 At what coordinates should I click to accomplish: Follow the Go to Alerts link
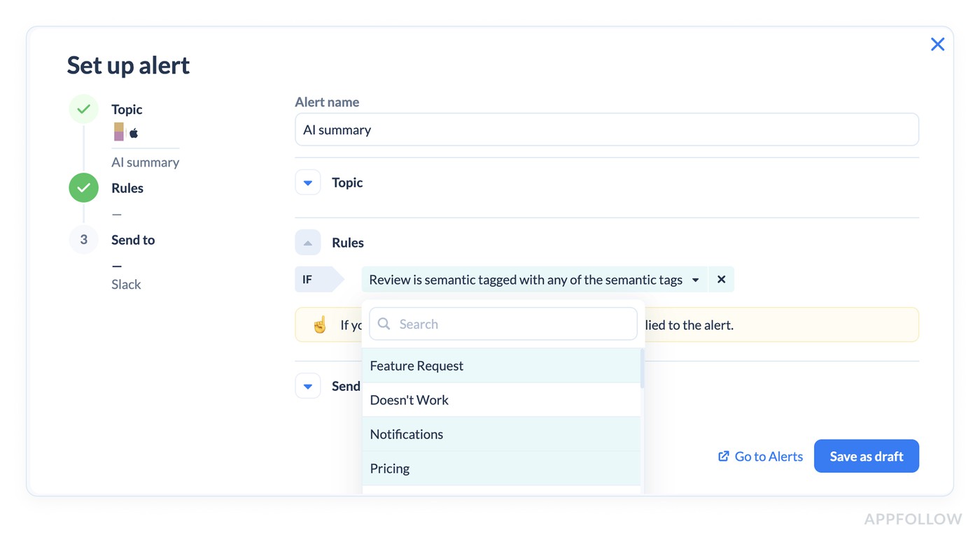tap(768, 456)
